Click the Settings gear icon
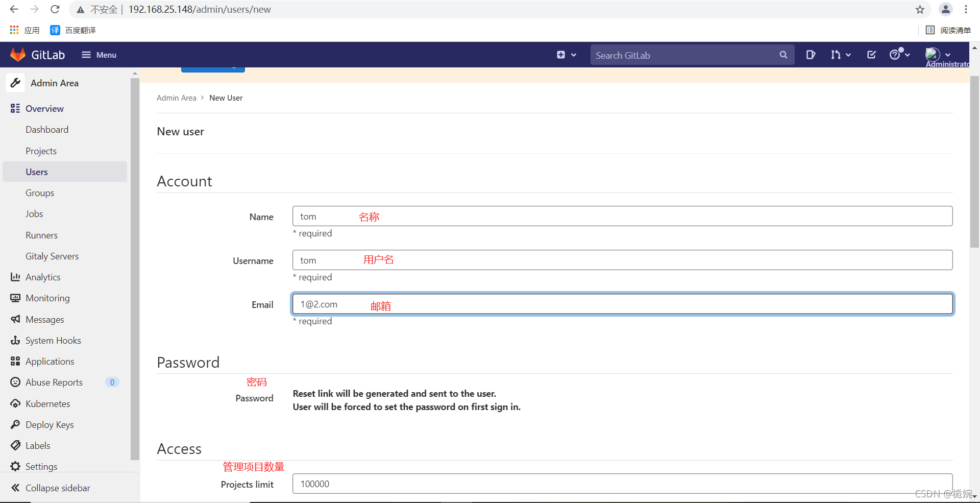The image size is (980, 503). click(15, 466)
